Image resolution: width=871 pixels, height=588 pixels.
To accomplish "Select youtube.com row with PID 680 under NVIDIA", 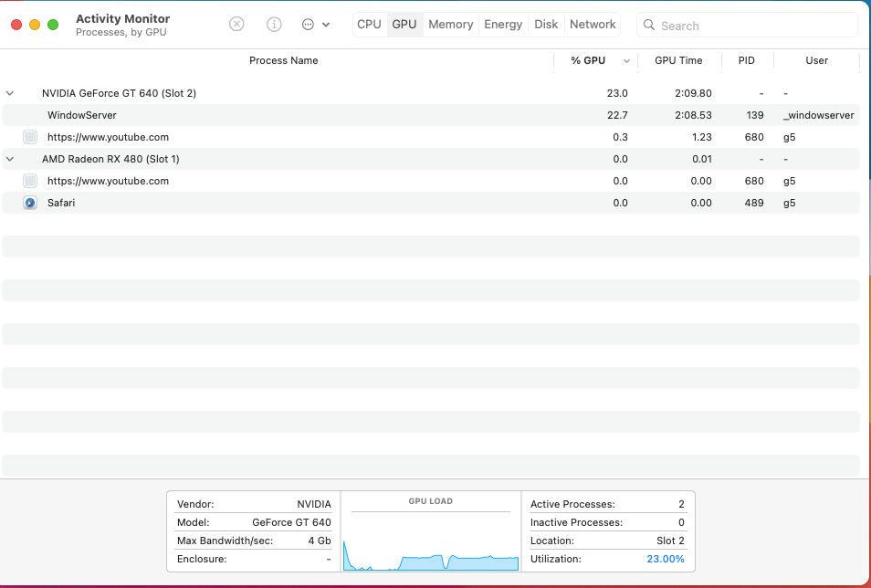I will coord(431,137).
